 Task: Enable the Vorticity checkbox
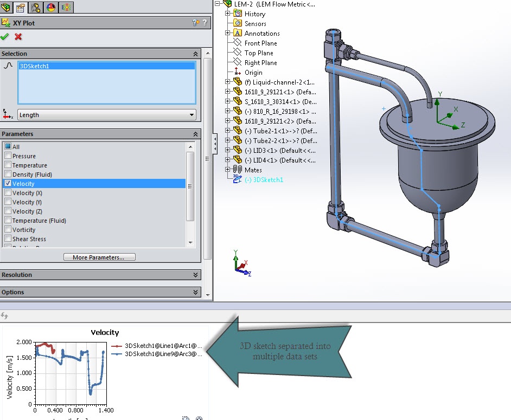coord(8,229)
